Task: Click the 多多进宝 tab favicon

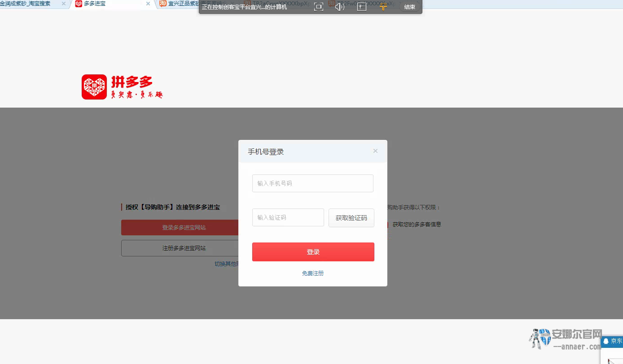Action: (79, 4)
